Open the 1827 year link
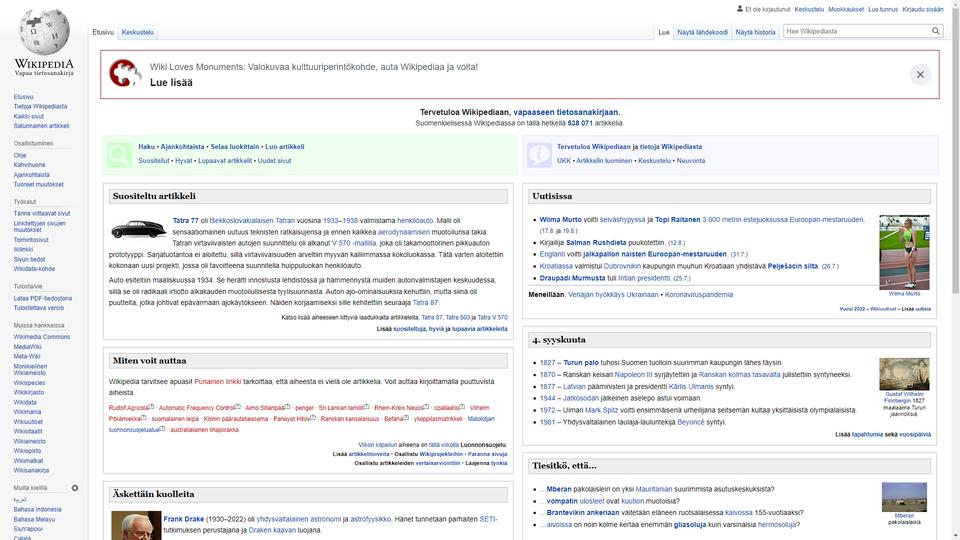Screen dimensions: 960x540 pos(547,362)
